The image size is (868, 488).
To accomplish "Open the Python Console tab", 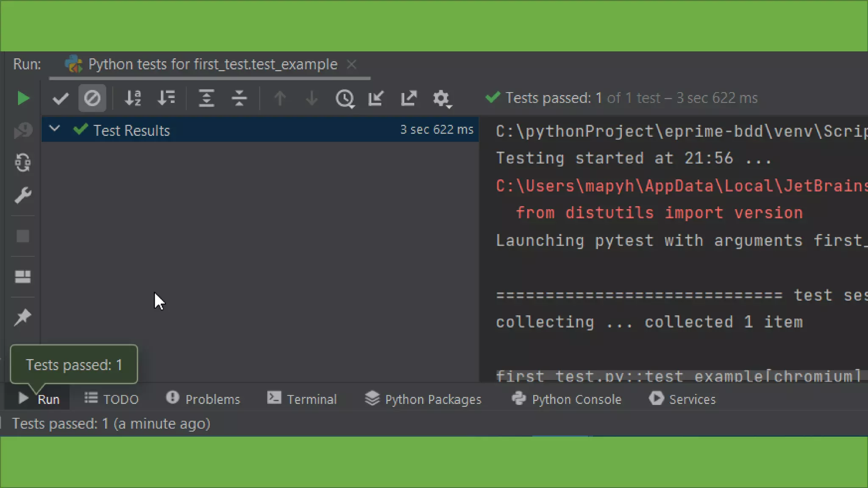I will pos(566,399).
